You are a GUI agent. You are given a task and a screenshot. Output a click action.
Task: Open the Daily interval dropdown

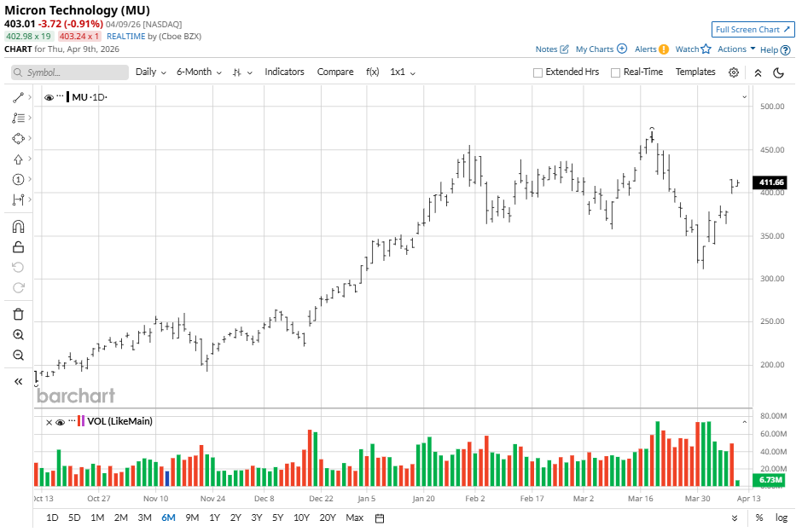[150, 72]
